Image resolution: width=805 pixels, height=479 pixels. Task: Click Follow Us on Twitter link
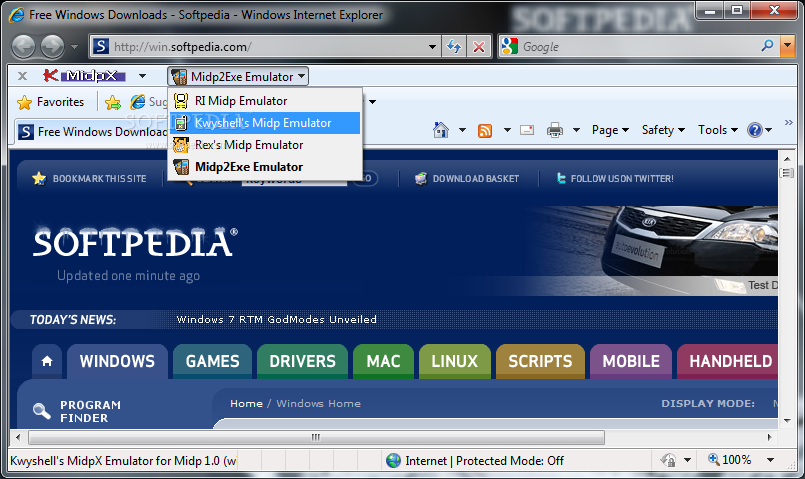(x=615, y=179)
